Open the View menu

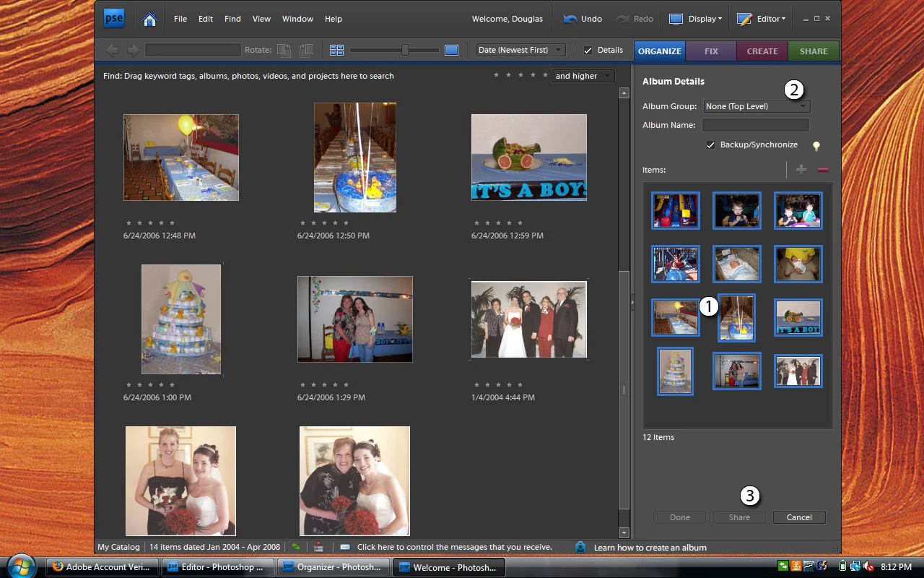pyautogui.click(x=261, y=19)
